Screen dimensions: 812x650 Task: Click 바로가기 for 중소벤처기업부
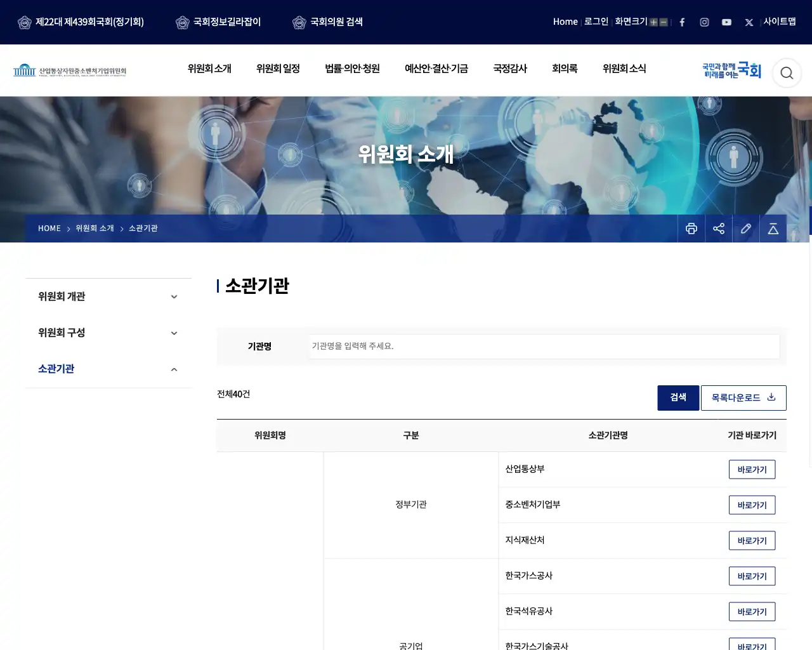coord(752,505)
